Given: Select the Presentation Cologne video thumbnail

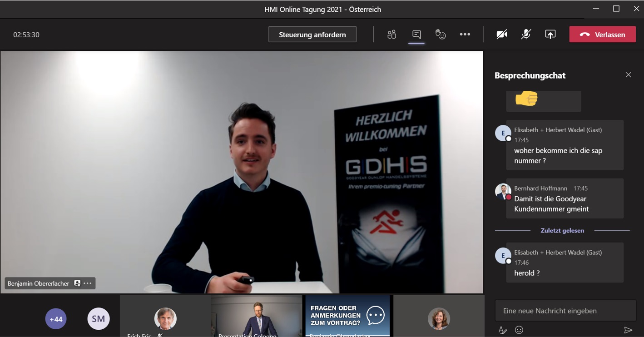Looking at the screenshot, I should (x=257, y=317).
